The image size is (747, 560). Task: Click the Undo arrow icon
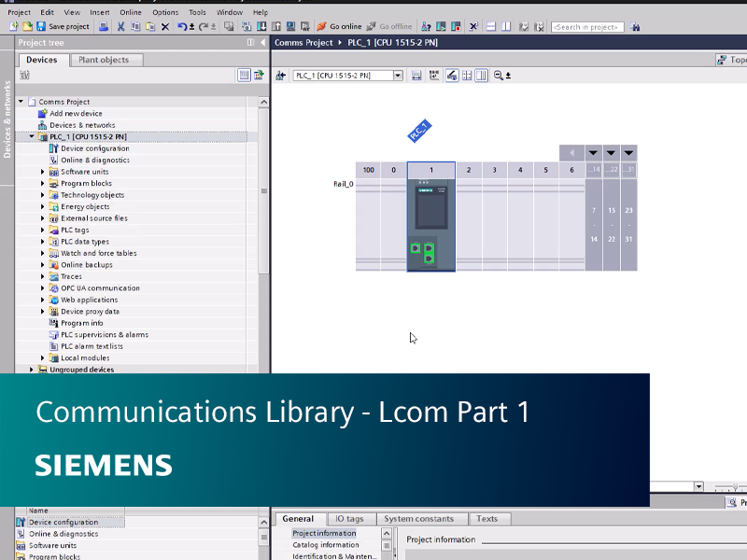(180, 26)
